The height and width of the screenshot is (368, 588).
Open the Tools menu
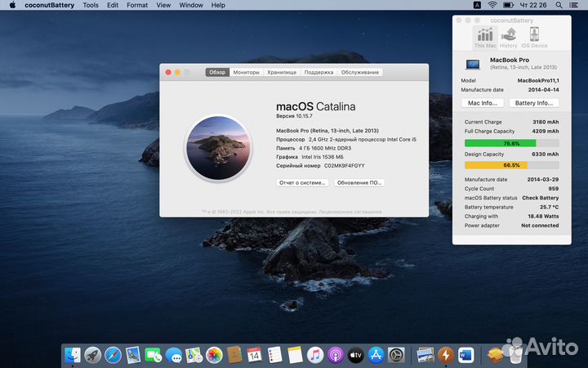[x=91, y=5]
